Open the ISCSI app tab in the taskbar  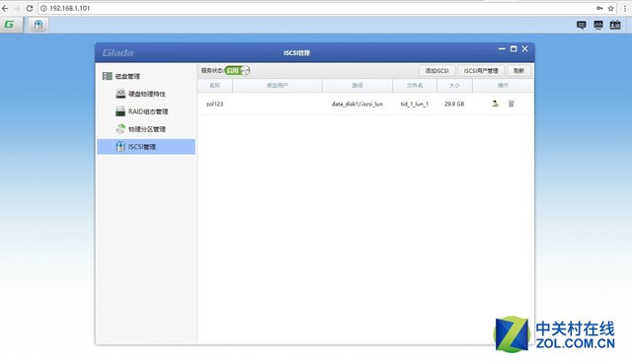pos(39,25)
